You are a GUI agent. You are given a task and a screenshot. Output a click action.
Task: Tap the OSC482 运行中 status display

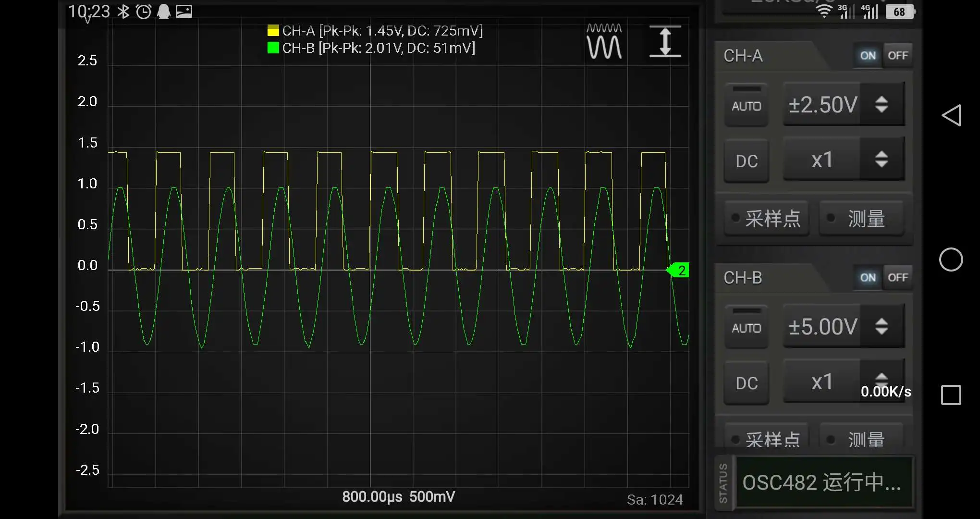824,482
